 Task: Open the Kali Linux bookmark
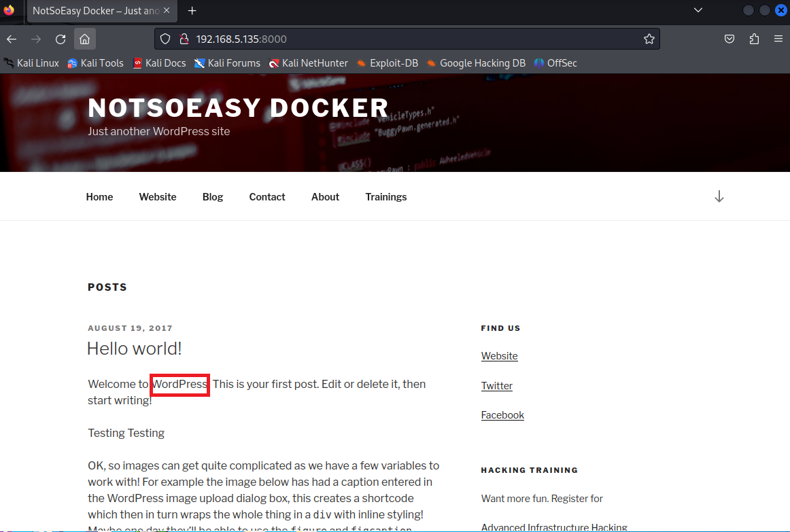[x=31, y=63]
